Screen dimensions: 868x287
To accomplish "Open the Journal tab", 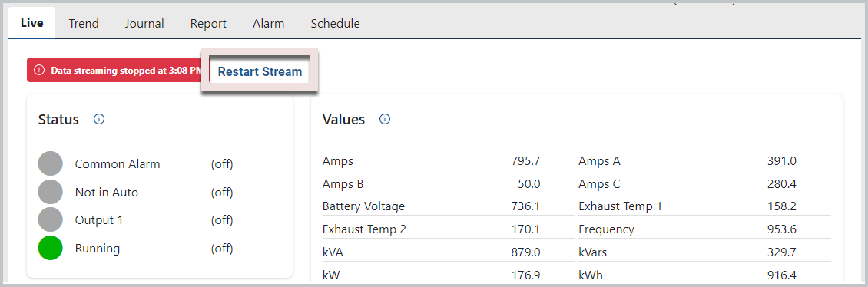I will pyautogui.click(x=144, y=23).
